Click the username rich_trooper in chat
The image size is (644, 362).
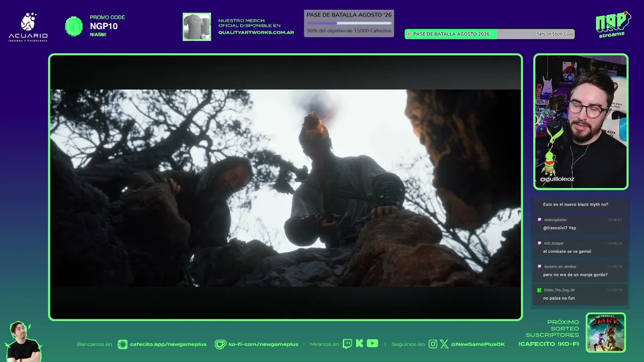(x=553, y=243)
